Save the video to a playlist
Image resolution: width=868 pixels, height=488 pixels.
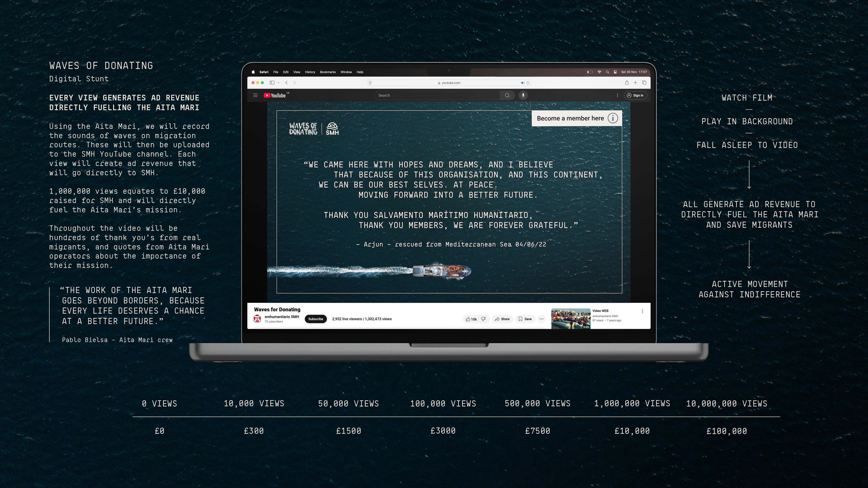point(525,319)
